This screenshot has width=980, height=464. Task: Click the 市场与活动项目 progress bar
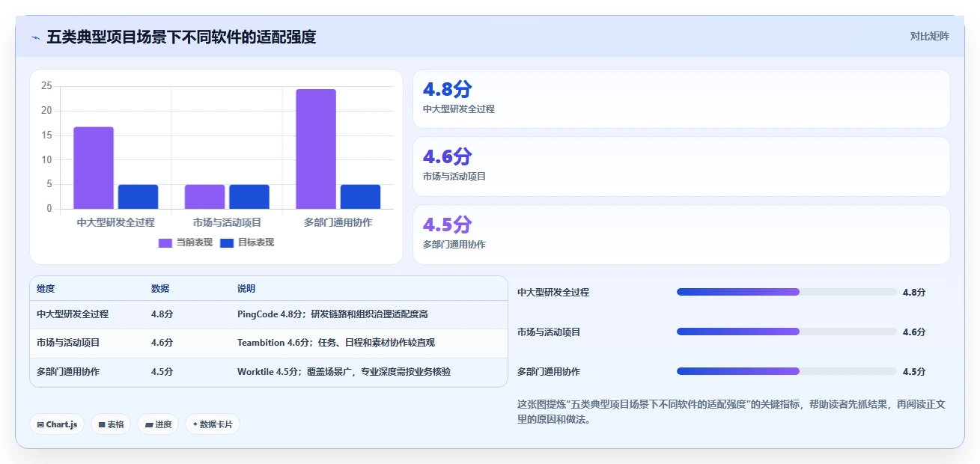coord(786,332)
